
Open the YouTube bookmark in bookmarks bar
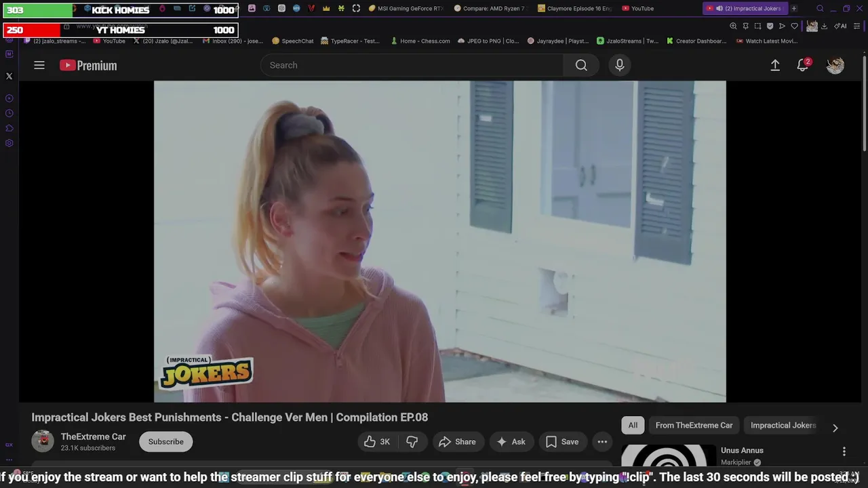(x=109, y=41)
